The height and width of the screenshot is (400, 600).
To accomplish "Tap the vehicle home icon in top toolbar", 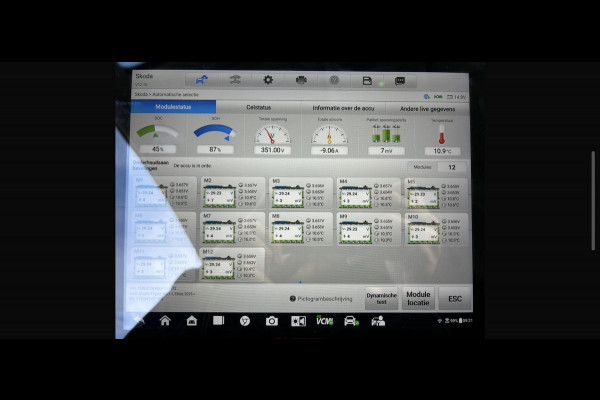I will [202, 80].
